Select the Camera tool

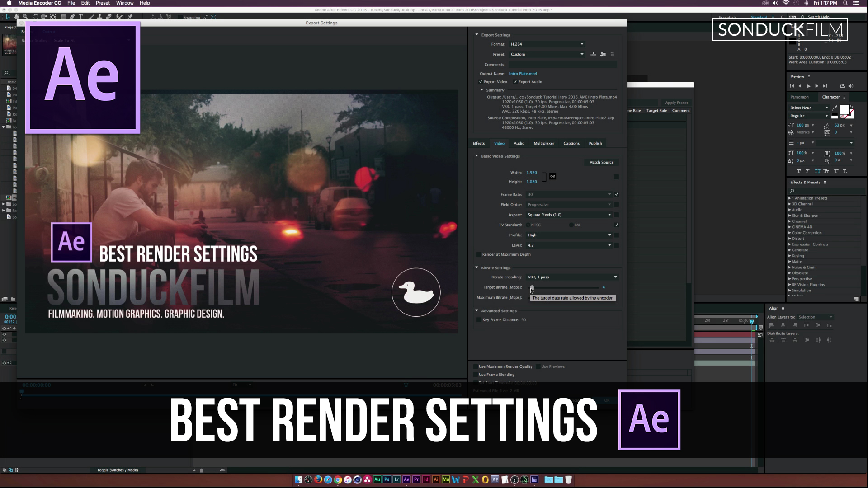44,17
